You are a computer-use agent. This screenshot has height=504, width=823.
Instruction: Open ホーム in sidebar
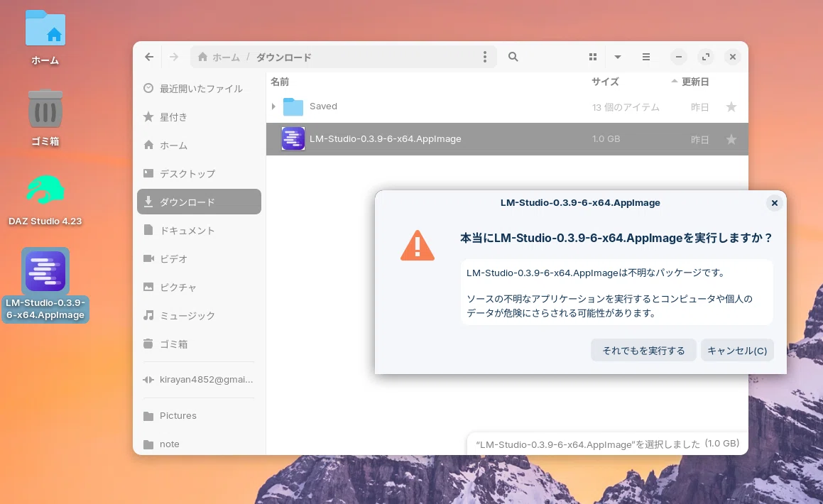click(199, 146)
